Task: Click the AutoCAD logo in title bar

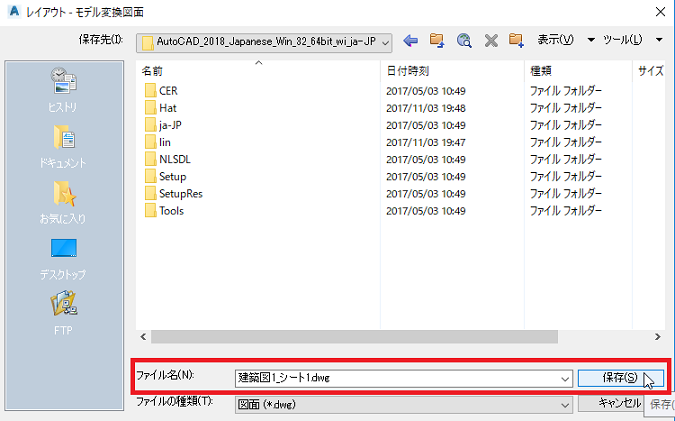Action: point(14,11)
